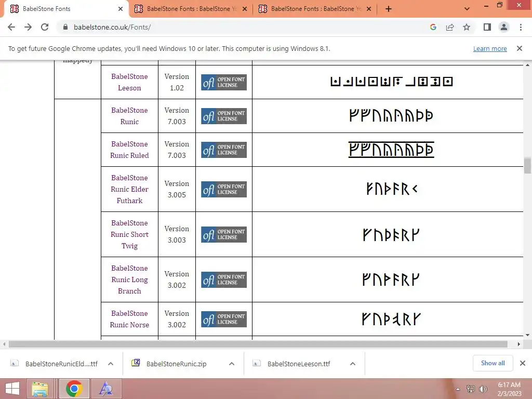Open the Learn more link

tap(490, 48)
